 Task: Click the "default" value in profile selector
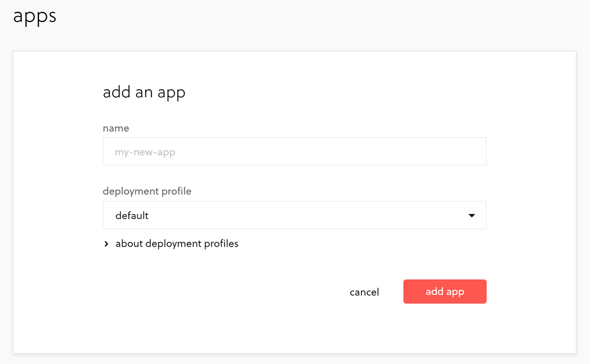point(132,216)
